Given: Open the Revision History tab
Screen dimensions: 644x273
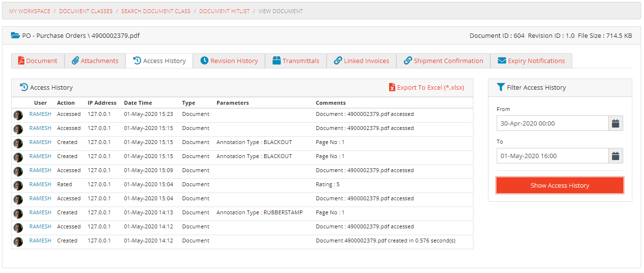Looking at the screenshot, I should click(229, 61).
